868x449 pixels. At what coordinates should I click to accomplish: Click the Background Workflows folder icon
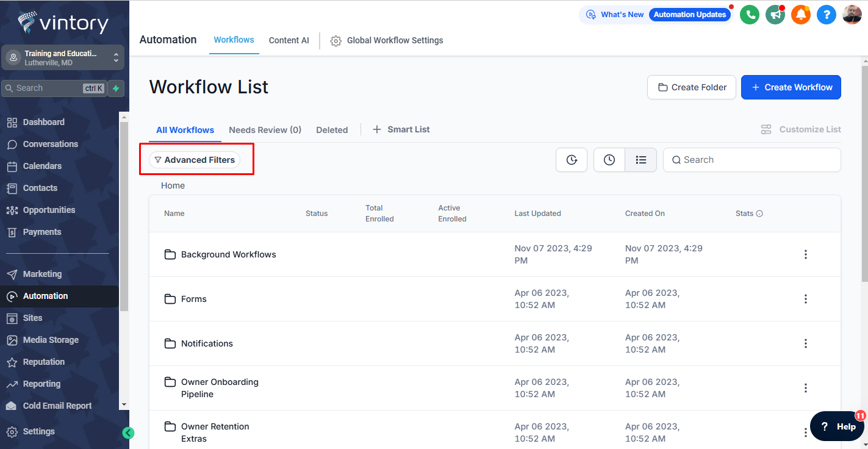pos(170,254)
